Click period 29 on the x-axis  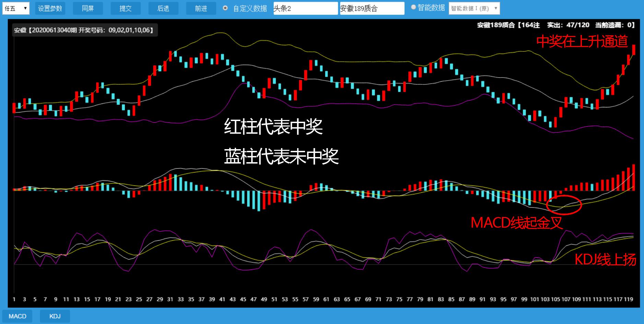point(160,299)
